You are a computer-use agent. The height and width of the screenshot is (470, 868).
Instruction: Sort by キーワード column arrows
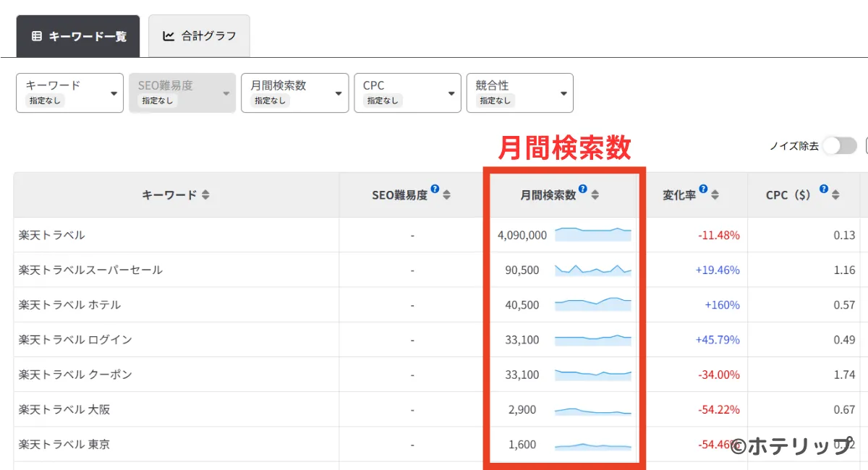(x=205, y=195)
